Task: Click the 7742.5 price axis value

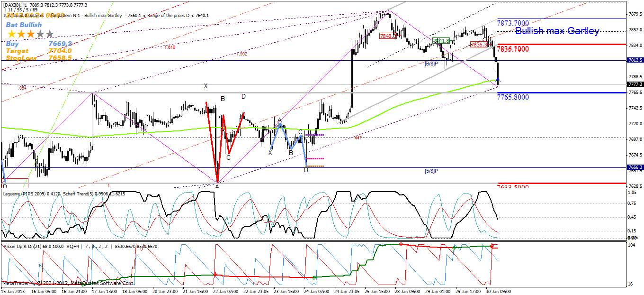Action: click(635, 108)
